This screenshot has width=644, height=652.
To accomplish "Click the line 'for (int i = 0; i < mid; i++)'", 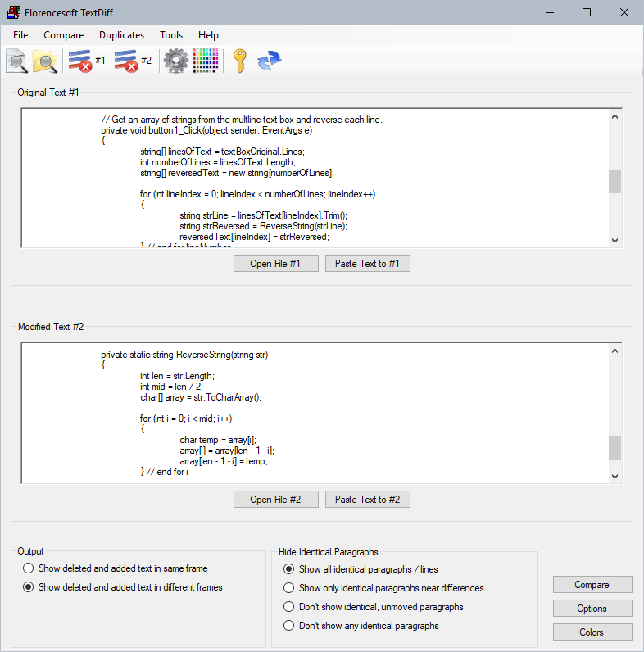I will 186,419.
